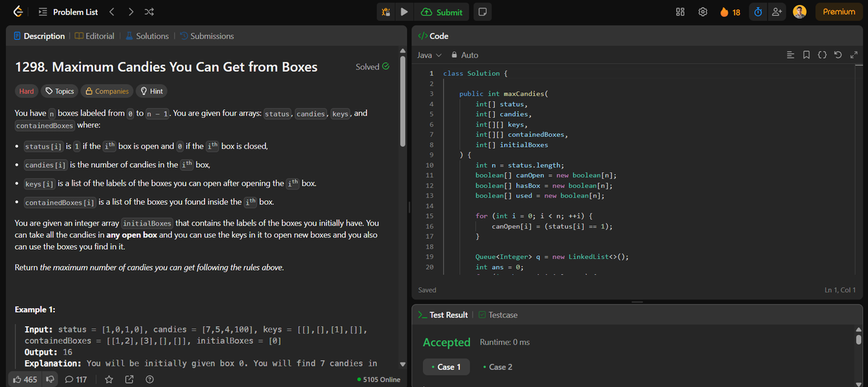
Task: Switch to the Solutions tab
Action: coord(146,35)
